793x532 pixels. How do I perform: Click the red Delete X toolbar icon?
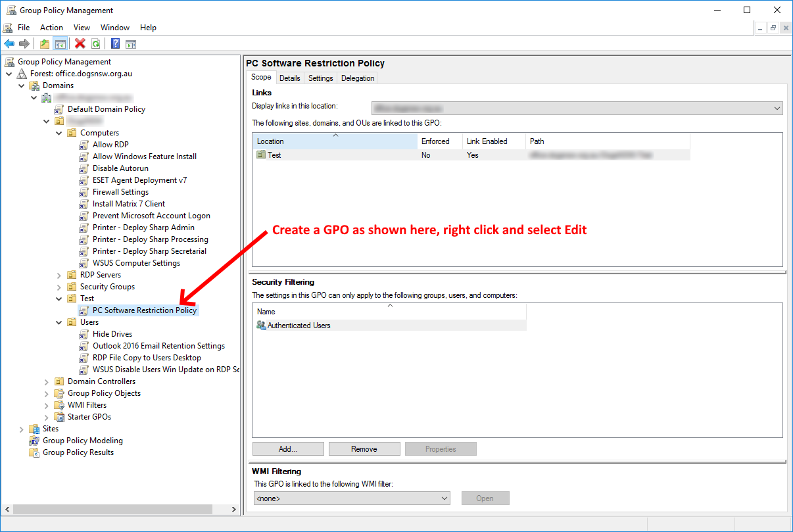(80, 44)
